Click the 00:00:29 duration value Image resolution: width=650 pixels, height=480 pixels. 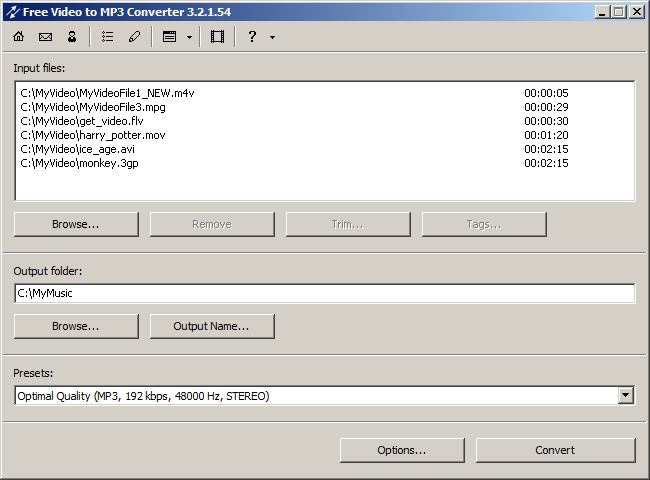[546, 107]
